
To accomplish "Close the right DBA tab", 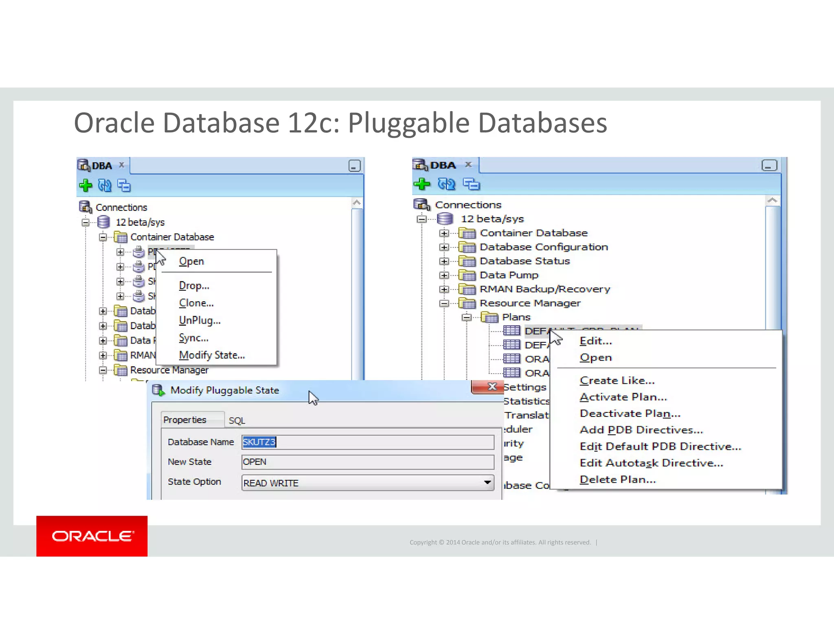I will pos(468,164).
